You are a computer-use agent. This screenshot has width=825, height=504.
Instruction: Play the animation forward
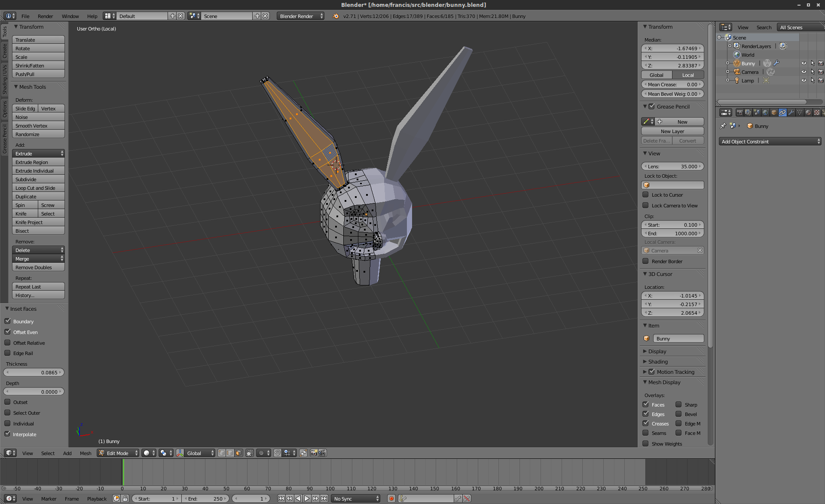pyautogui.click(x=307, y=498)
